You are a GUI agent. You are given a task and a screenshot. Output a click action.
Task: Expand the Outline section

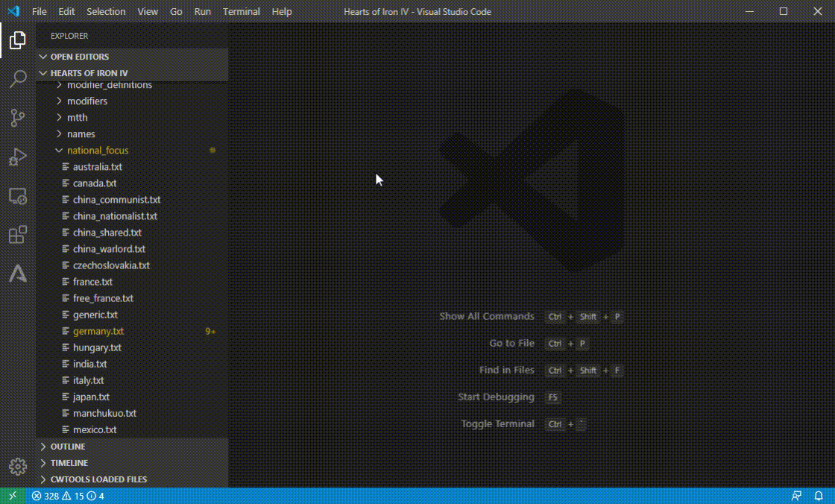click(x=132, y=447)
